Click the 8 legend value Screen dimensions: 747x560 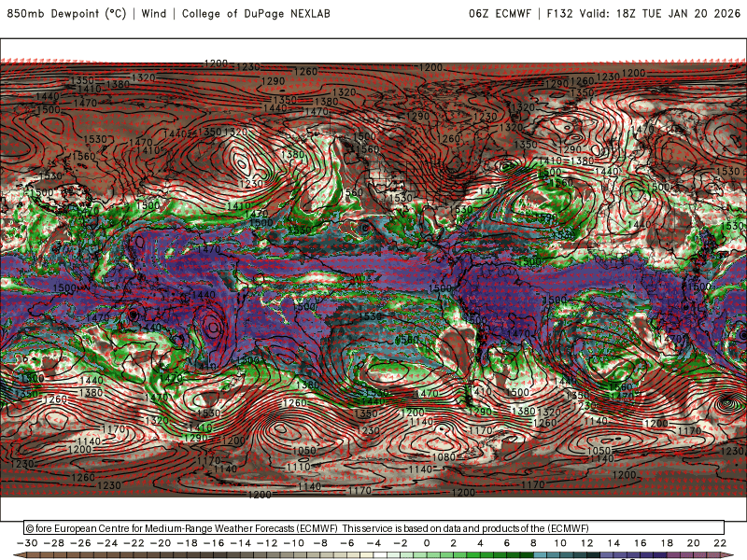[533, 543]
